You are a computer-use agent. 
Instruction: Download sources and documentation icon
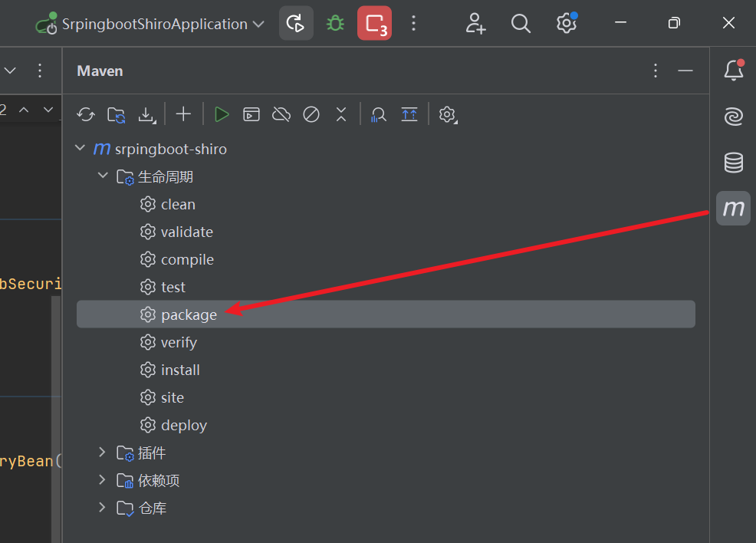pyautogui.click(x=146, y=115)
